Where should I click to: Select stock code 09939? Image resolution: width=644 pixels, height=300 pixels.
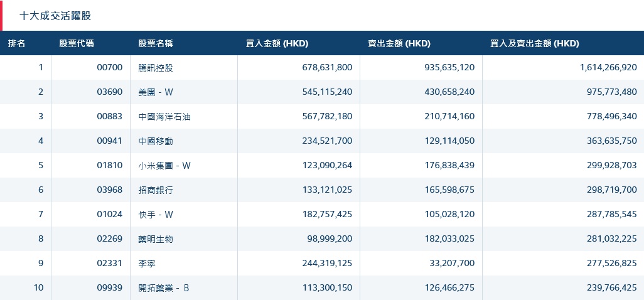110,288
